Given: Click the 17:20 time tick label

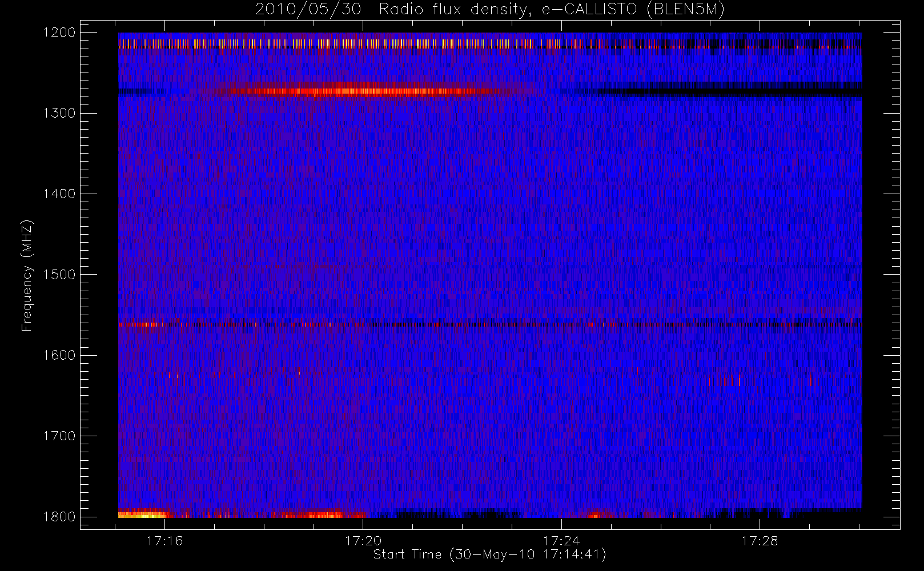Looking at the screenshot, I should click(x=363, y=541).
